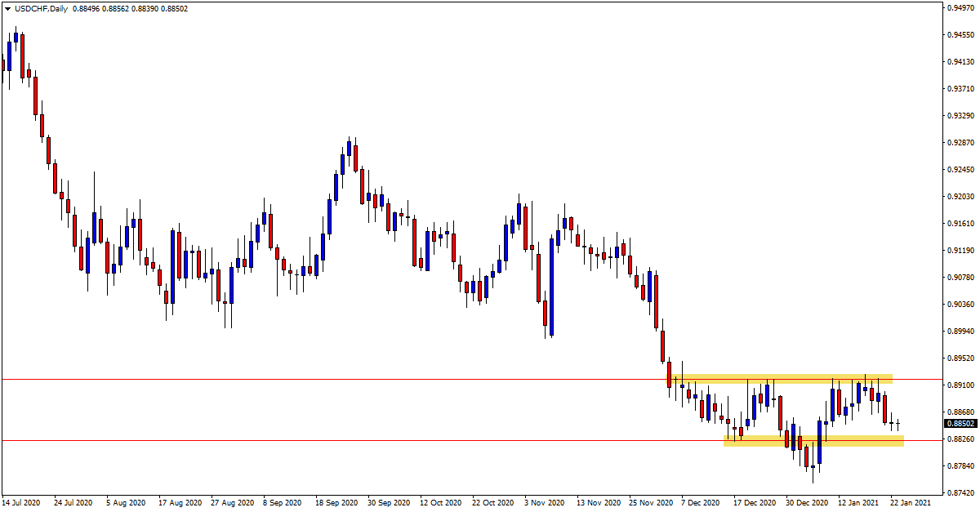Screen dimensions: 980x512
Task: Click the 0.94130 price axis label
Action: pos(960,62)
